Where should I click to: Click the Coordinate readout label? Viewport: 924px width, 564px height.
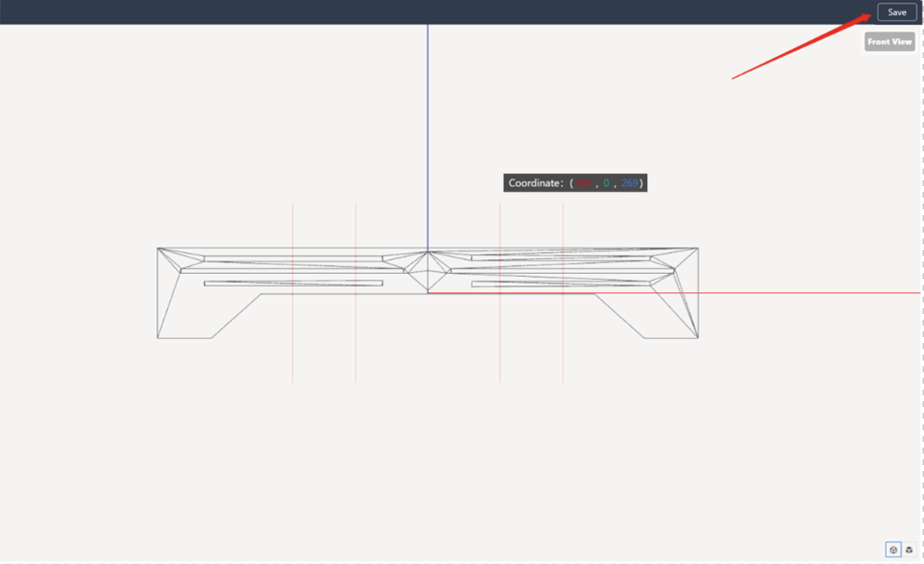tap(575, 183)
